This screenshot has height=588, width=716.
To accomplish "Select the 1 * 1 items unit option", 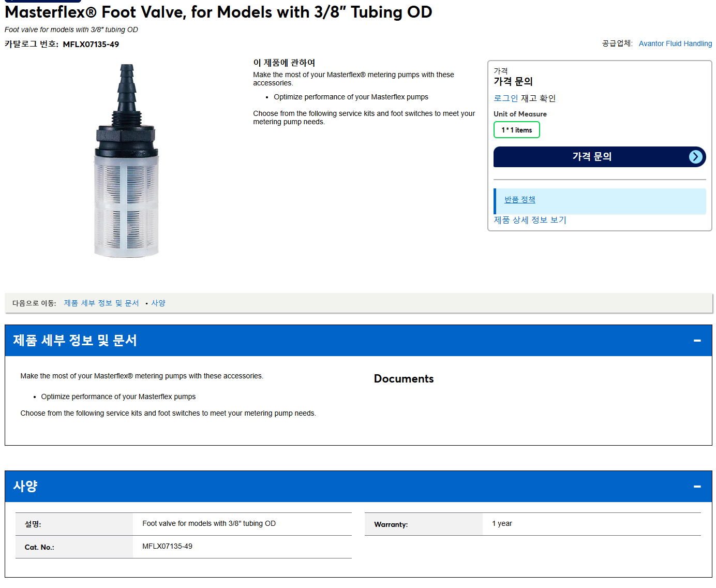I will [516, 130].
